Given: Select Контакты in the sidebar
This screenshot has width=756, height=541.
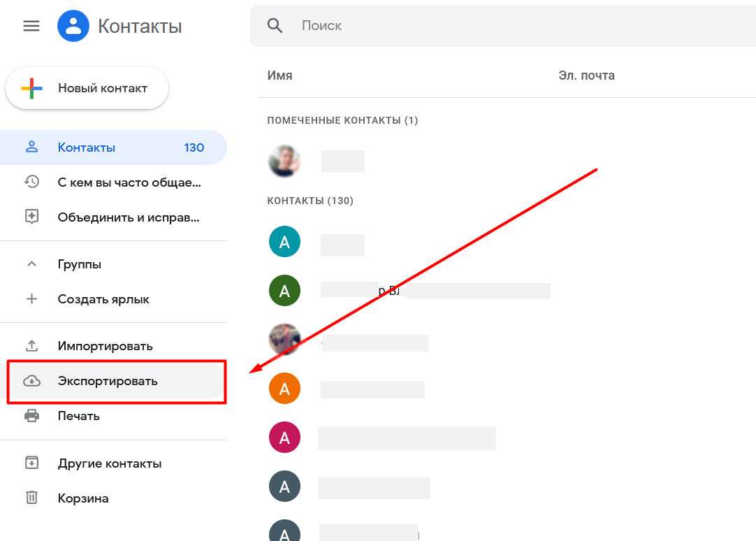Looking at the screenshot, I should point(113,147).
